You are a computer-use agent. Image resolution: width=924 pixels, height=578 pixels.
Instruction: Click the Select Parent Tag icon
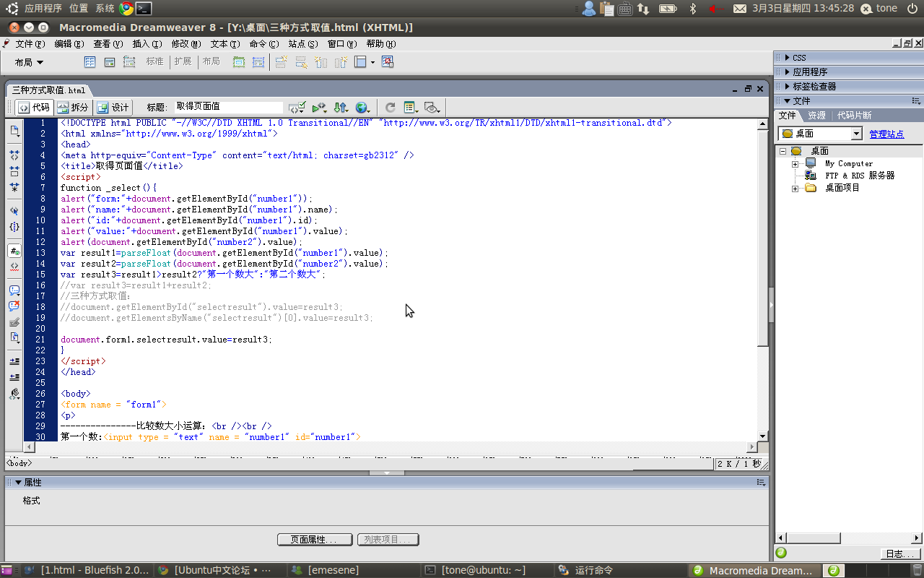[14, 211]
